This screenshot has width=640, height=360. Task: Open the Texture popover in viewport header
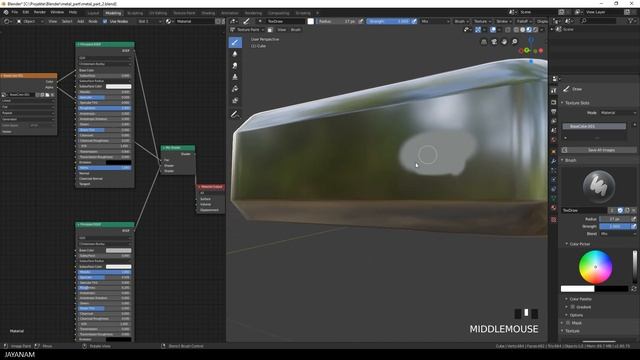click(x=482, y=21)
